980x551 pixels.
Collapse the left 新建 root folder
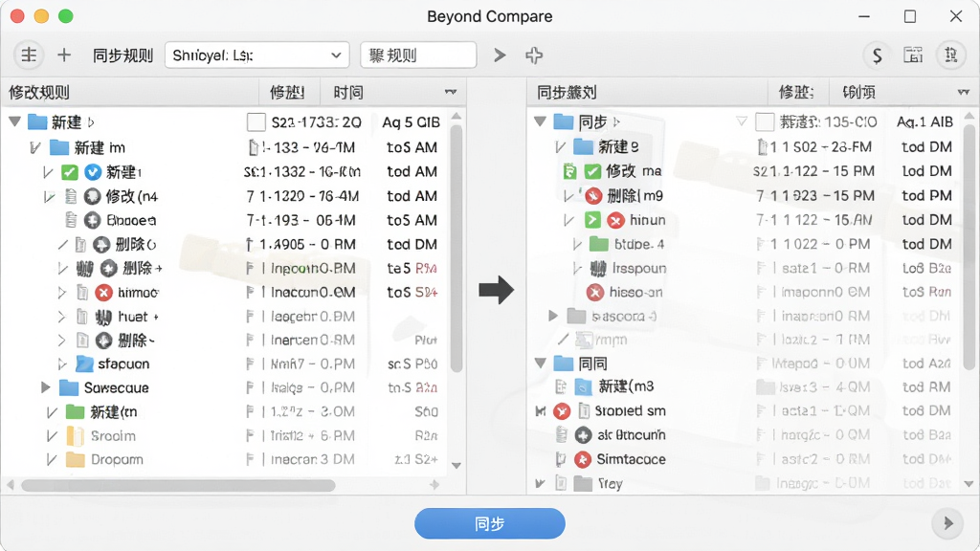tap(14, 121)
